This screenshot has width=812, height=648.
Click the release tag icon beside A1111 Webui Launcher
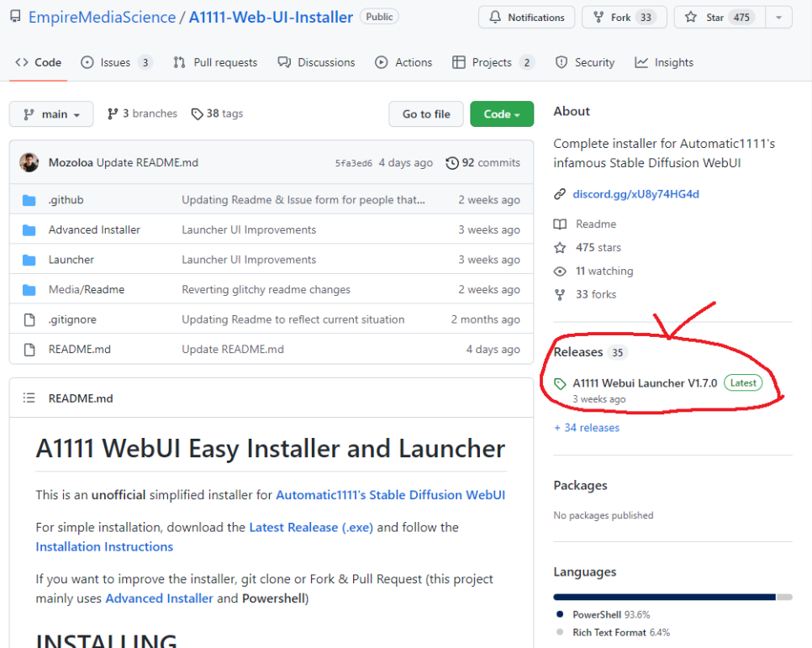click(x=560, y=384)
